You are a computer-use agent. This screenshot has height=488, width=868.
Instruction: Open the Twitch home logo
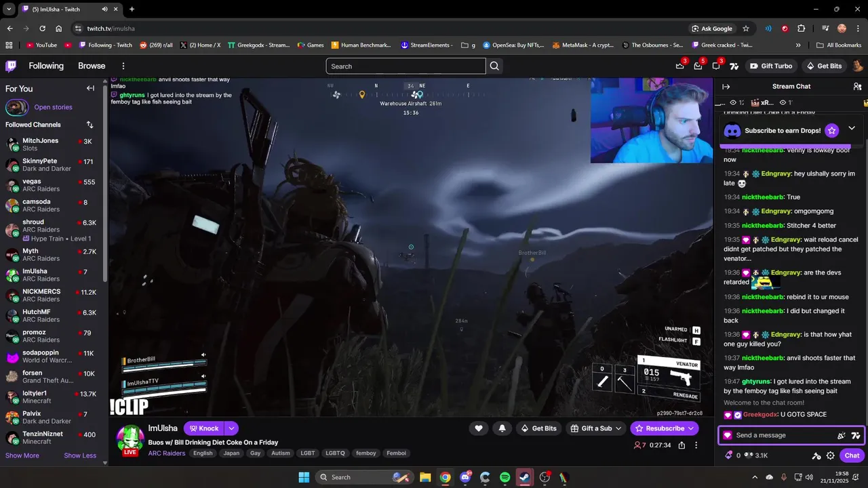11,66
